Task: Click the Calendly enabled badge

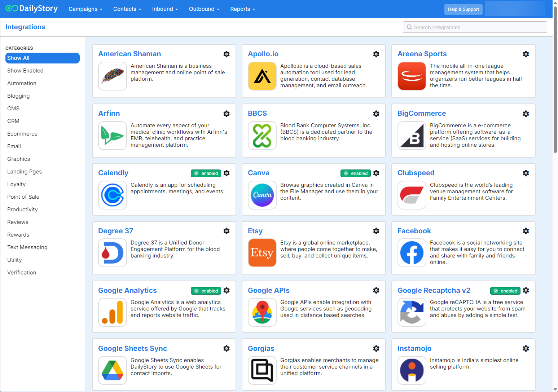Action: [206, 173]
